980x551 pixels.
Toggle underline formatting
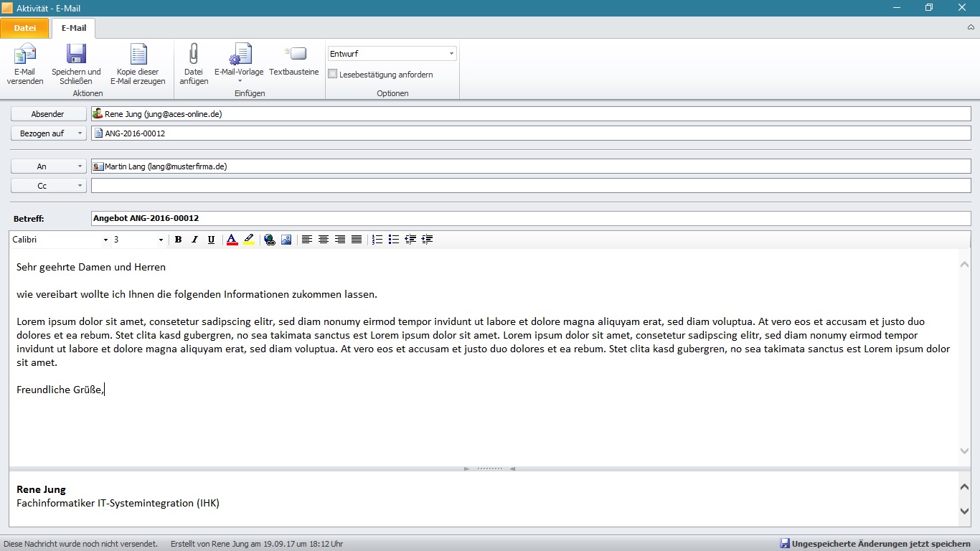(x=211, y=240)
